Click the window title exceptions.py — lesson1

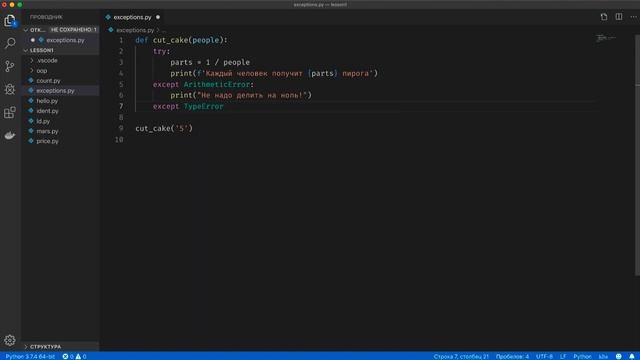pos(320,4)
